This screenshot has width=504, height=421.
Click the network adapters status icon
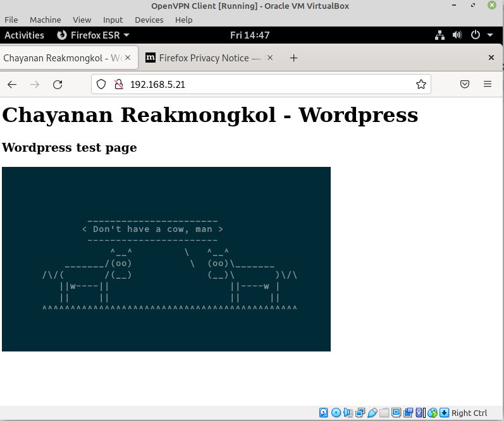[x=360, y=412]
